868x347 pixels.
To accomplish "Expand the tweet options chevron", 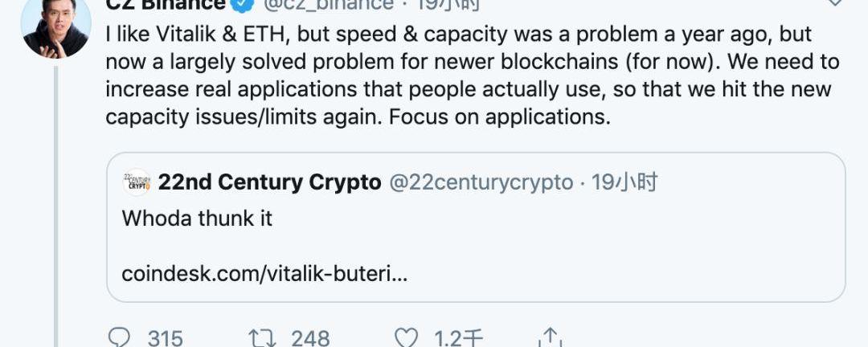I will click(835, 4).
